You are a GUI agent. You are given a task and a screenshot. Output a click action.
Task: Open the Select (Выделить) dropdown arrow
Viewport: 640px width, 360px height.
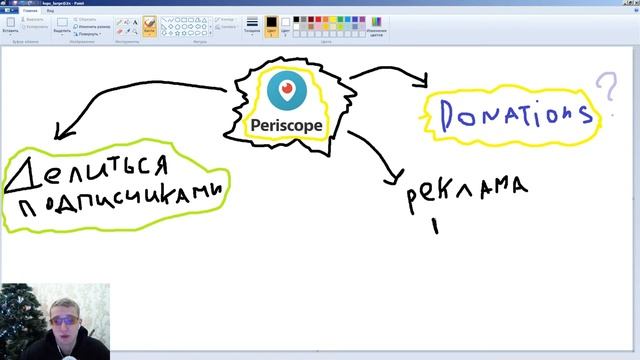point(62,35)
